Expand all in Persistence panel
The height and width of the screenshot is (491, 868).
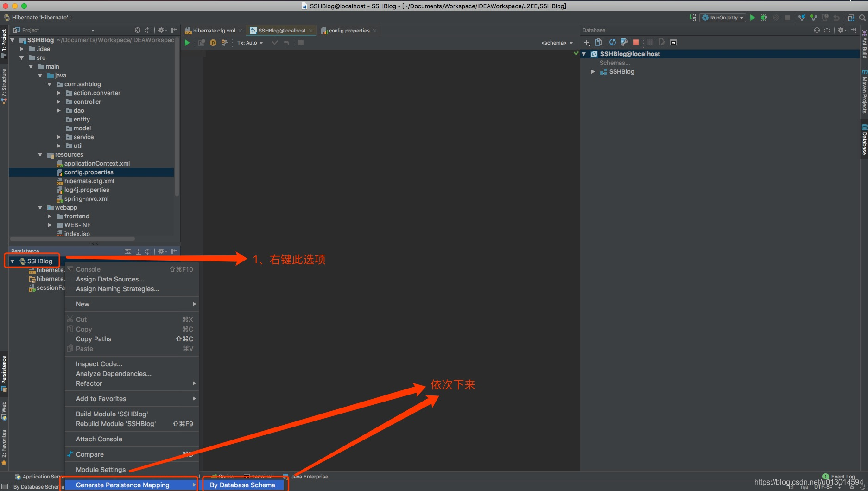tap(138, 251)
